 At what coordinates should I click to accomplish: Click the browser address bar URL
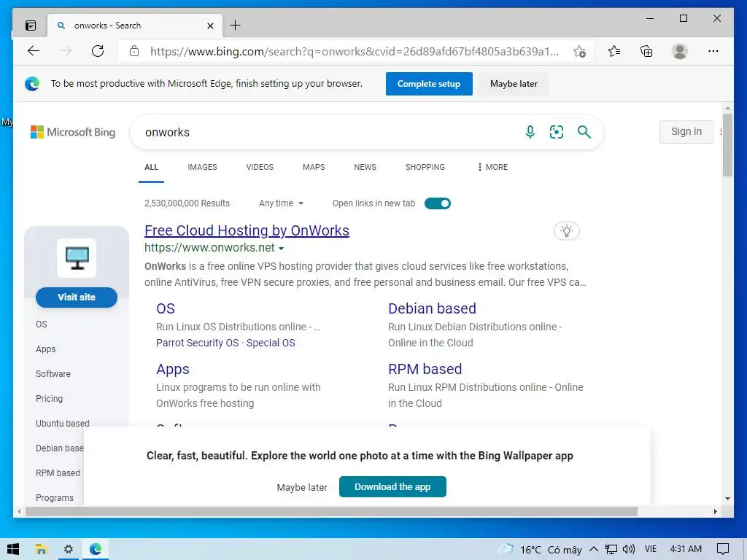pos(355,52)
